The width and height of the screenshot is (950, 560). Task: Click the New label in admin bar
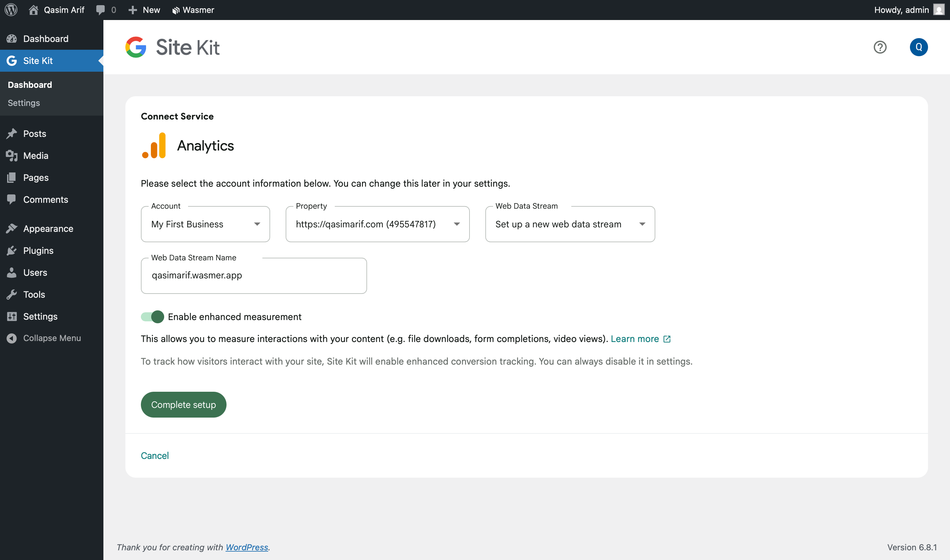(152, 10)
